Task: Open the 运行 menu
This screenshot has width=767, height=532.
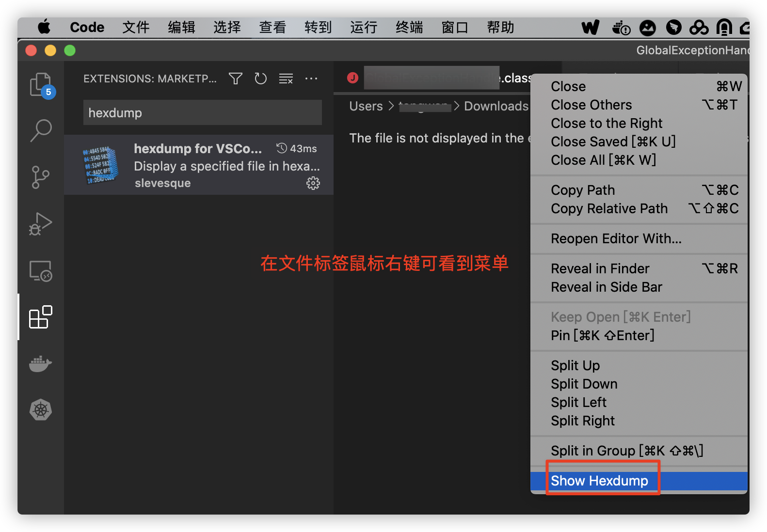Action: [364, 27]
